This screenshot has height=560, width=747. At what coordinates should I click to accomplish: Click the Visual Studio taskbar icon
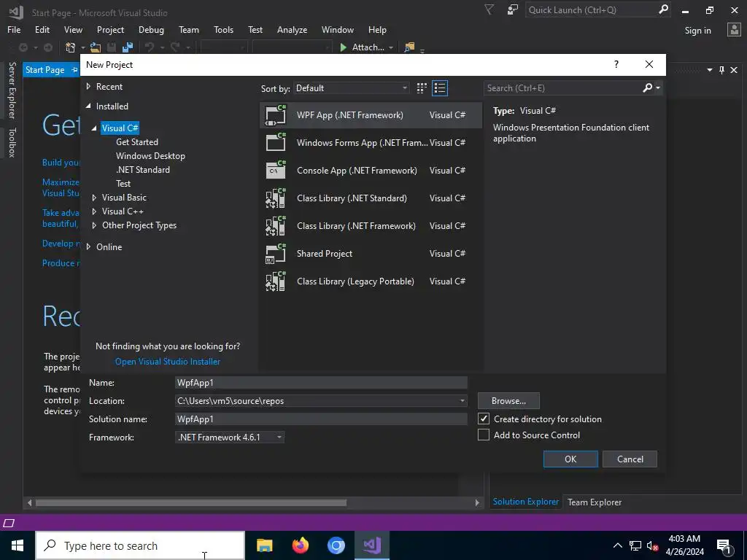coord(371,545)
